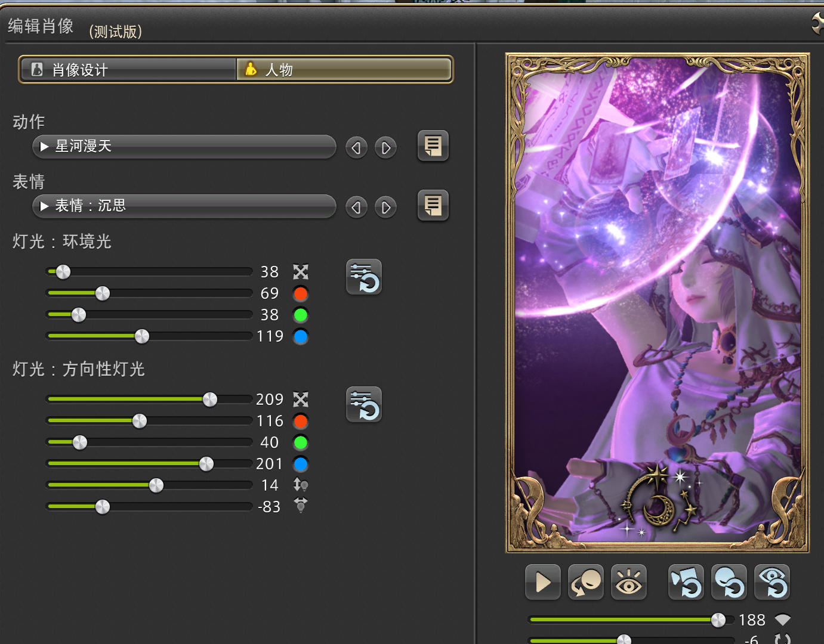Screen dimensions: 824x644
Task: Click the ambient brightness icon beside 38
Action: coord(301,272)
